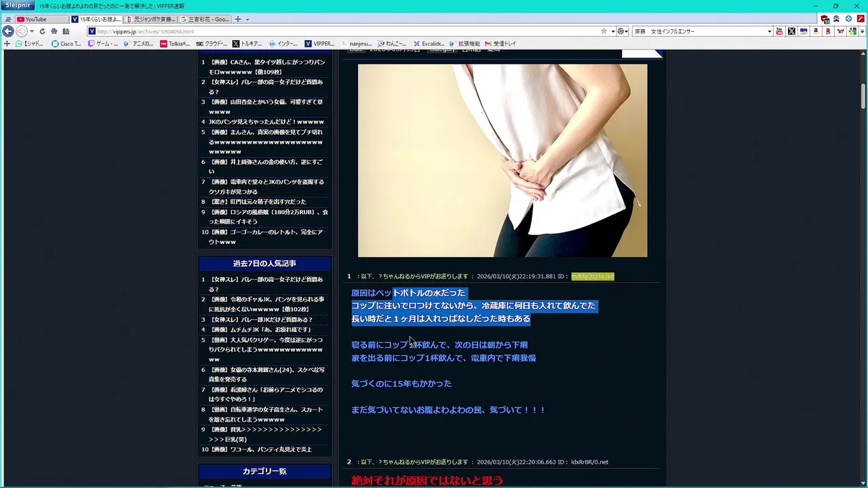Click the article image of woman holding stomach
The height and width of the screenshot is (488, 868).
pos(502,161)
